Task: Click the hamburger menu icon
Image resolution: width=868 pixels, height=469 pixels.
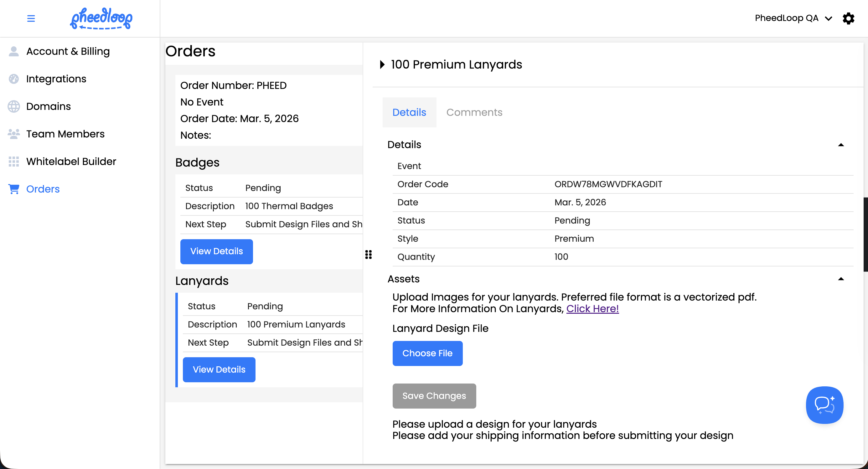Action: [31, 18]
